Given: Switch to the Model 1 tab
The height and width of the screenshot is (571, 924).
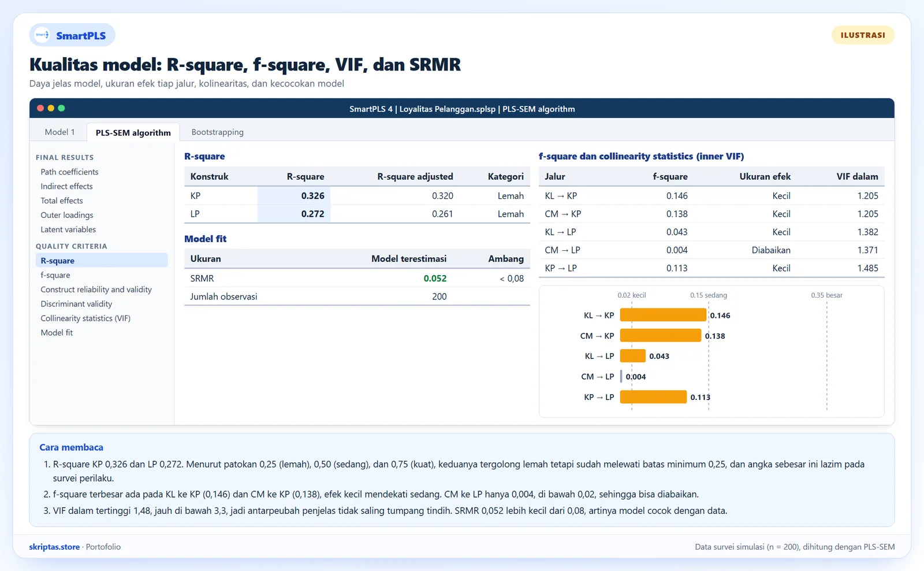Looking at the screenshot, I should 60,132.
